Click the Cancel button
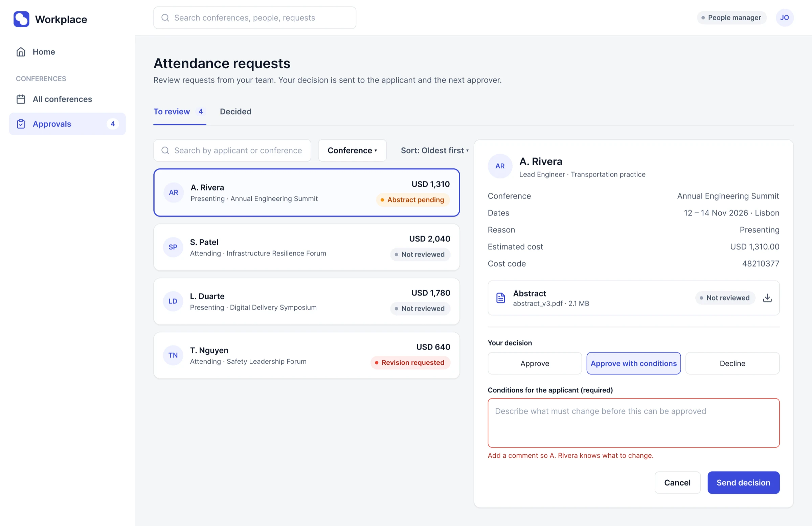This screenshot has height=526, width=812. [677, 483]
